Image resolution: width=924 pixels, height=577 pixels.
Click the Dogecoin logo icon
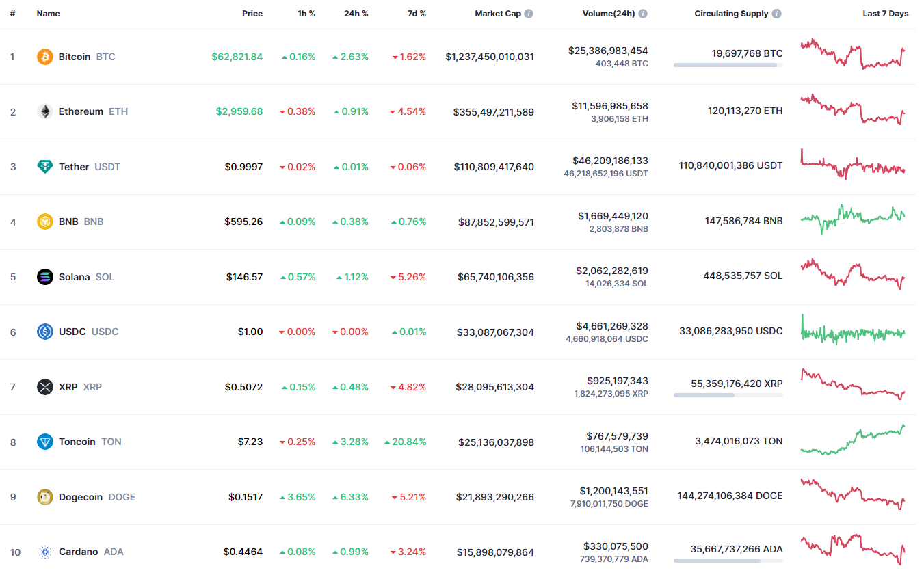coord(44,497)
